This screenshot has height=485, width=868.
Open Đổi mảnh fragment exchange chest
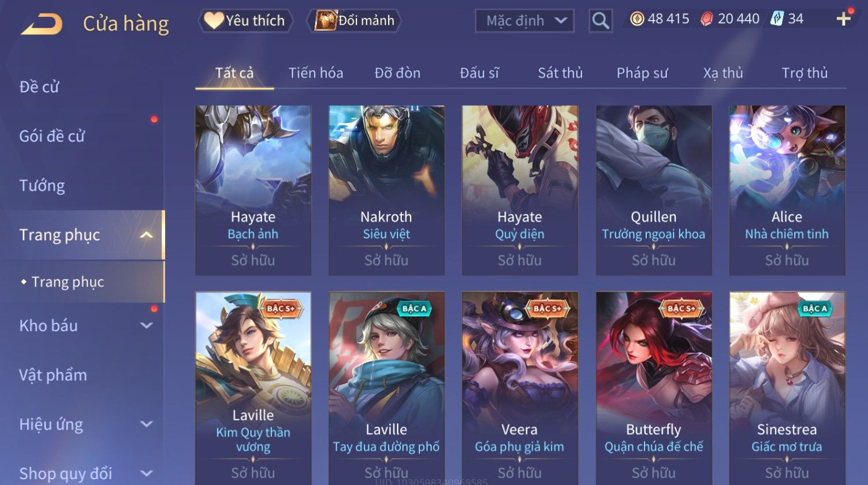pyautogui.click(x=355, y=21)
